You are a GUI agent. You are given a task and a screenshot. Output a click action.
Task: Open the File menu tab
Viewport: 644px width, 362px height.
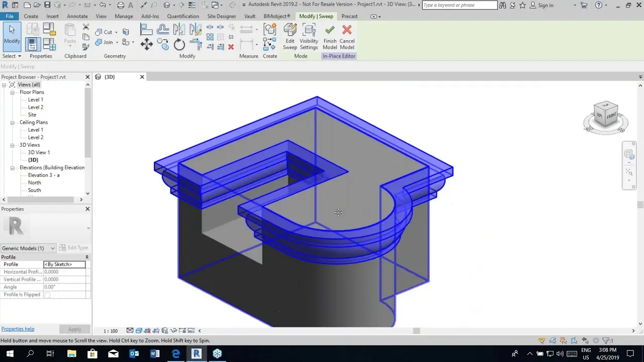pyautogui.click(x=10, y=16)
